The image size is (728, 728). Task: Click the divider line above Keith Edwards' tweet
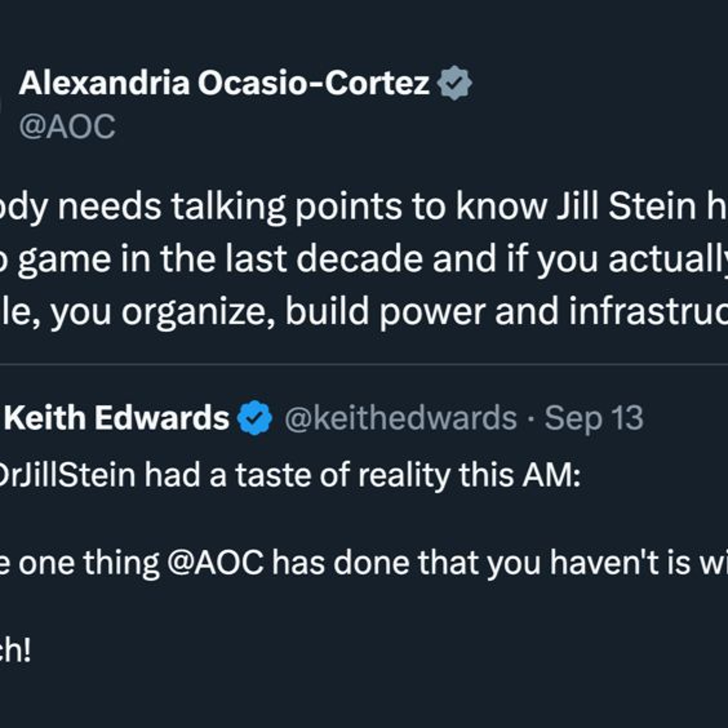pos(364,364)
